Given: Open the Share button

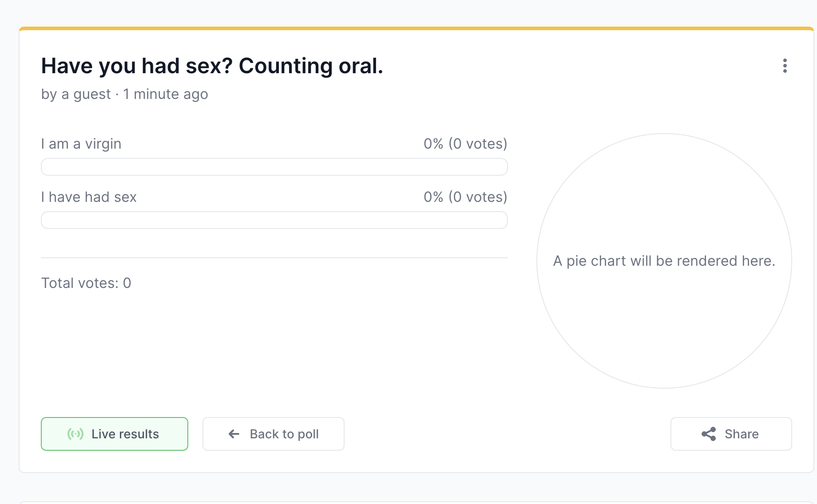Looking at the screenshot, I should point(731,434).
